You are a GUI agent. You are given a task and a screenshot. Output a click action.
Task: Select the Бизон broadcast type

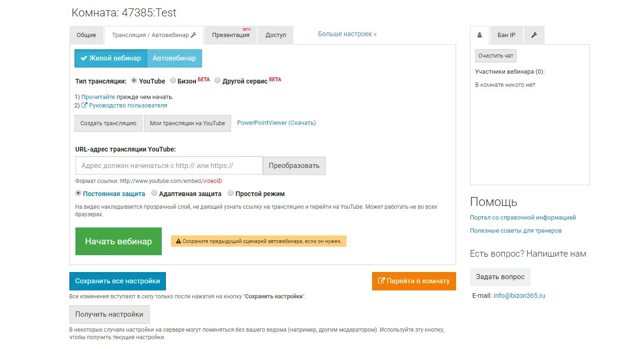click(173, 81)
